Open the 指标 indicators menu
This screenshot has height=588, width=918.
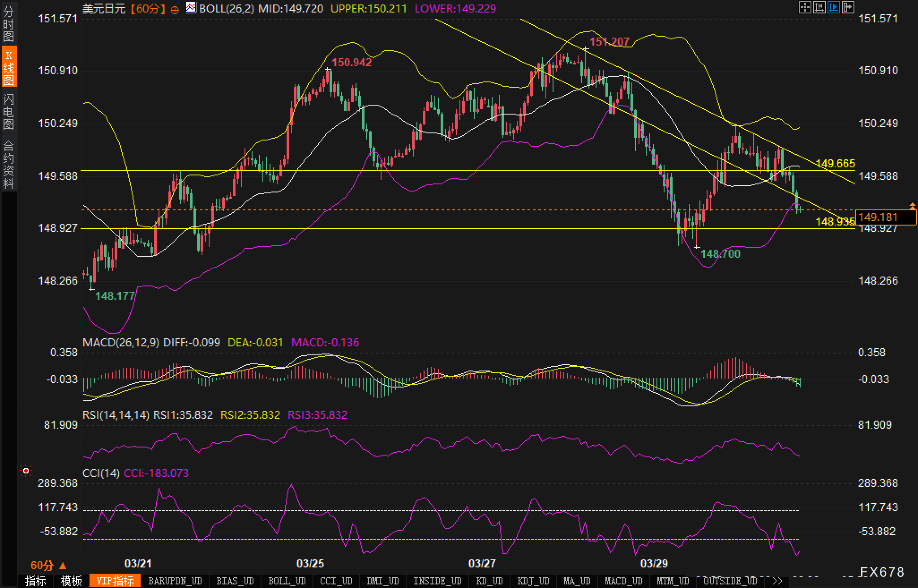click(x=35, y=581)
